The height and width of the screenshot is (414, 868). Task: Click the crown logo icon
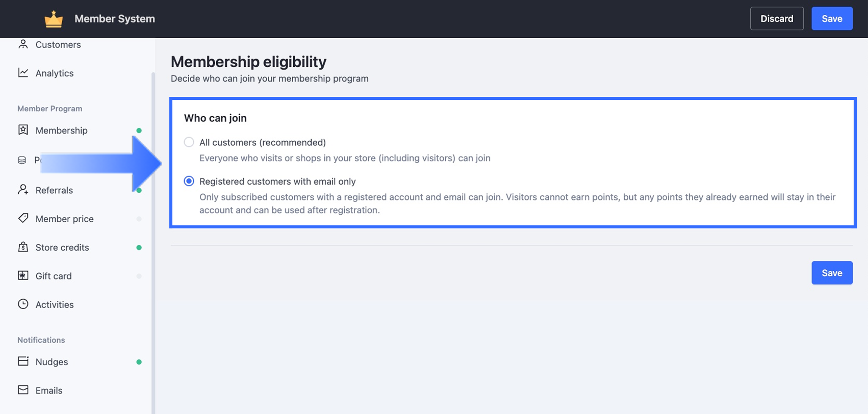click(x=54, y=19)
